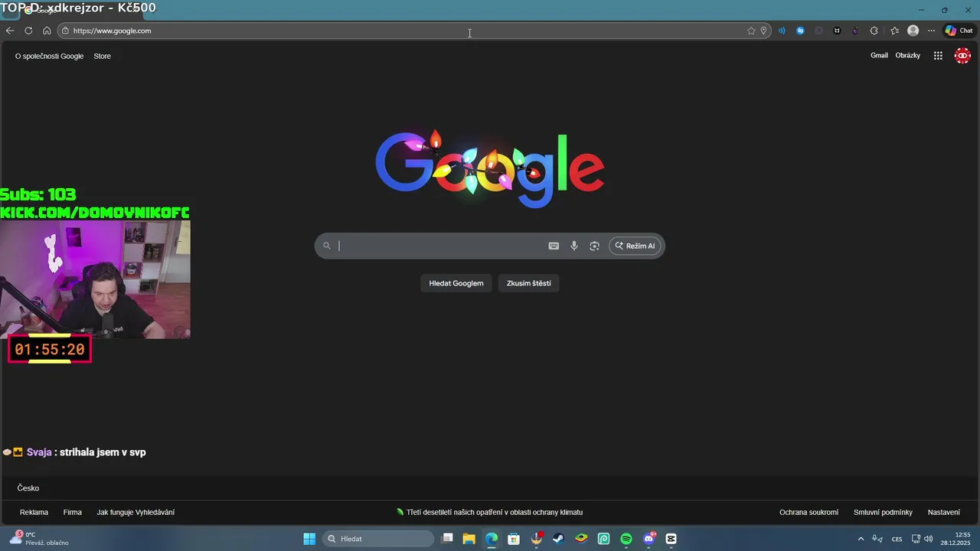
Task: Open the Reklama footer link
Action: (x=34, y=512)
